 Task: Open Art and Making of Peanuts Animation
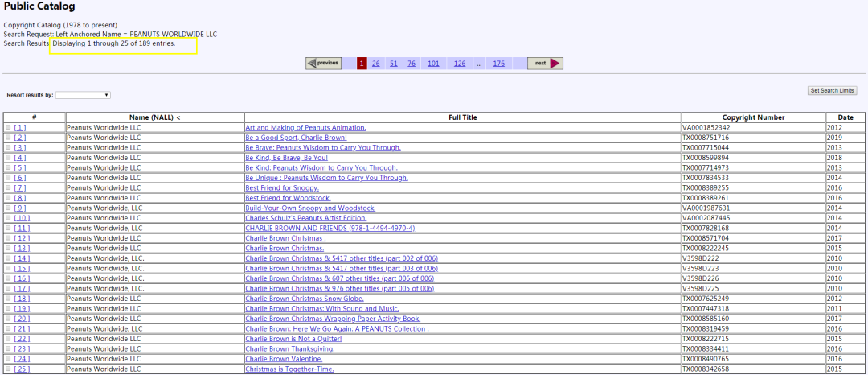(305, 127)
